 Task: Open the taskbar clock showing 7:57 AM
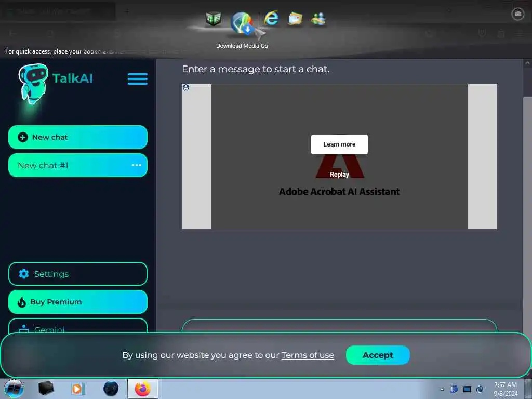coord(506,389)
